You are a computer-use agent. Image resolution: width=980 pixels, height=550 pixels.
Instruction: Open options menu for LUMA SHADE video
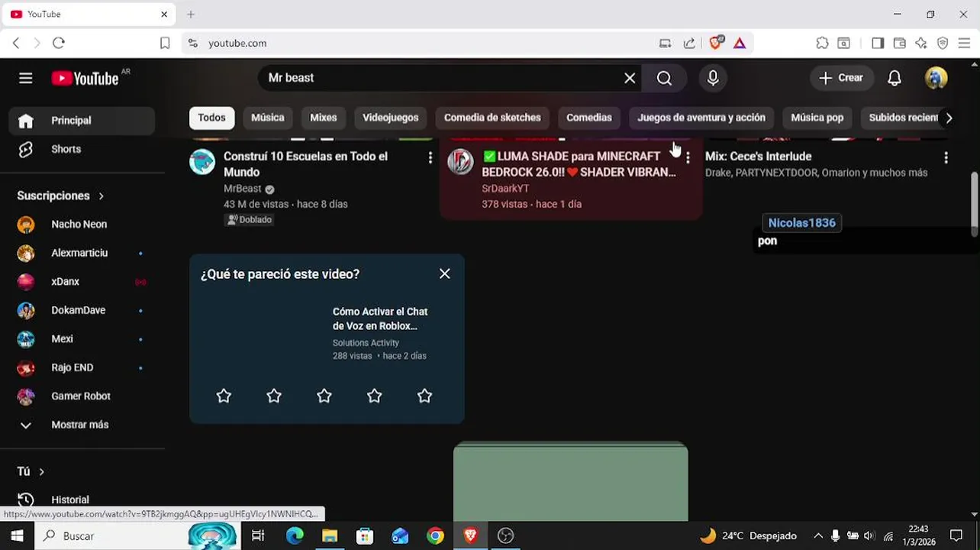click(x=688, y=157)
